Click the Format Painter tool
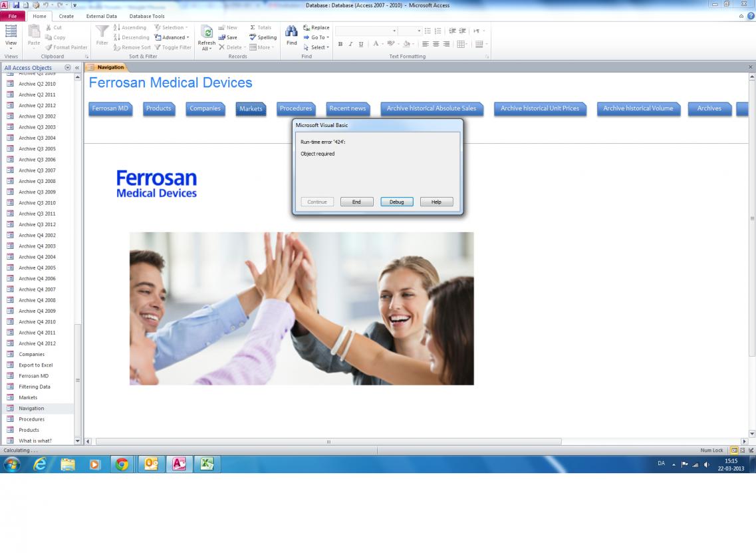The image size is (756, 553). pyautogui.click(x=66, y=47)
